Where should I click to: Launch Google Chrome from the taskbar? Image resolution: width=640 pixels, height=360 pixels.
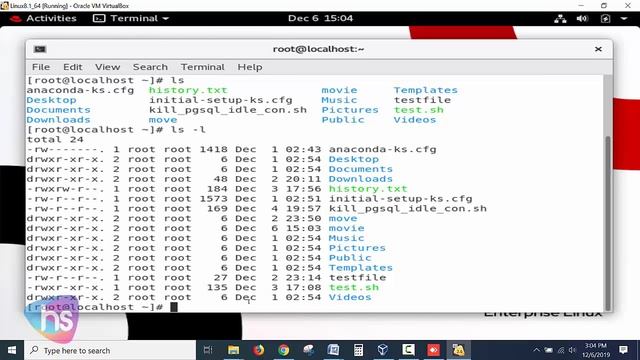tap(283, 350)
